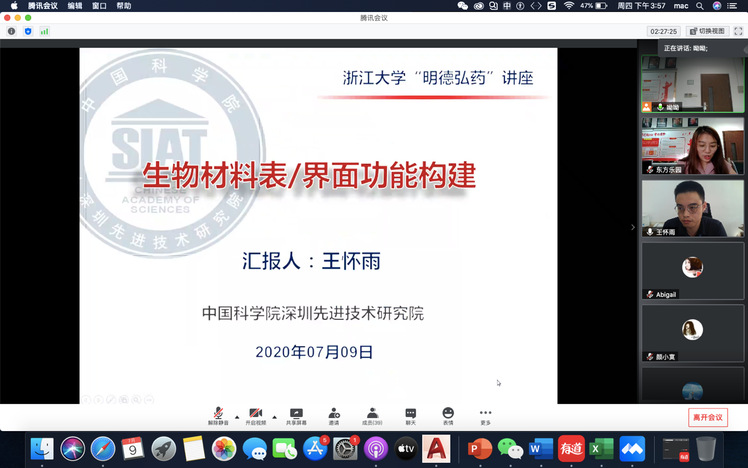Open the 窗口 menu
Image resolution: width=748 pixels, height=468 pixels.
[99, 6]
